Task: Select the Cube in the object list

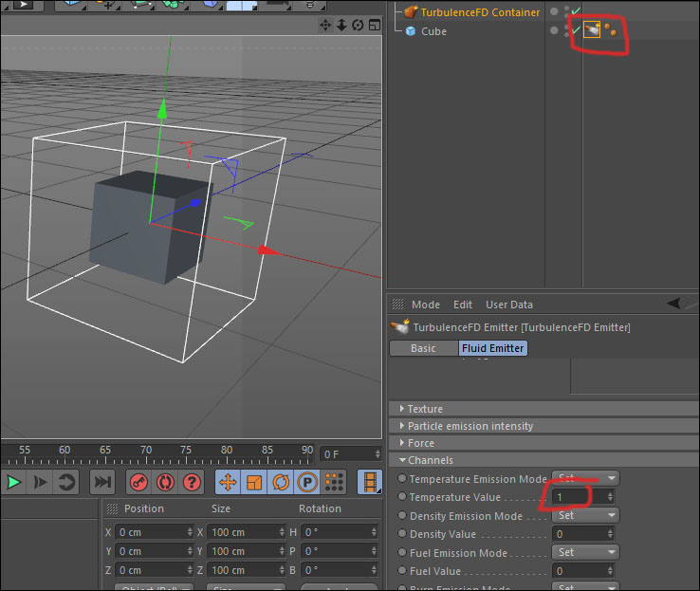Action: pyautogui.click(x=433, y=31)
